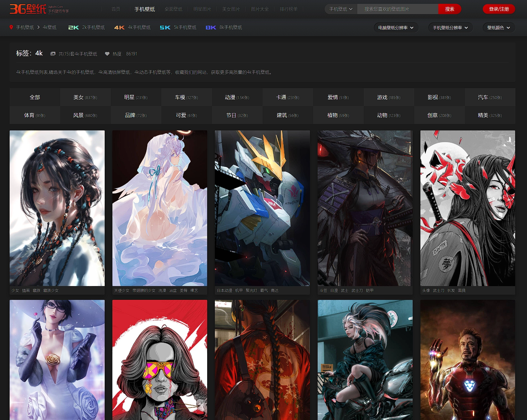Focus the wallpaper search input field

tap(397, 9)
